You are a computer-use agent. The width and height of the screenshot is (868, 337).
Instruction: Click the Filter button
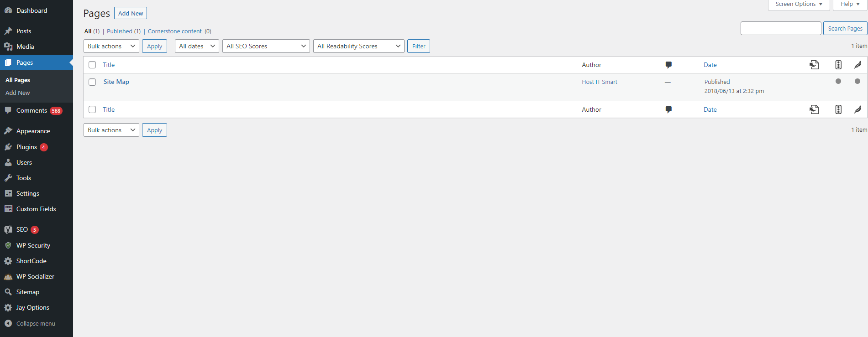pyautogui.click(x=419, y=46)
